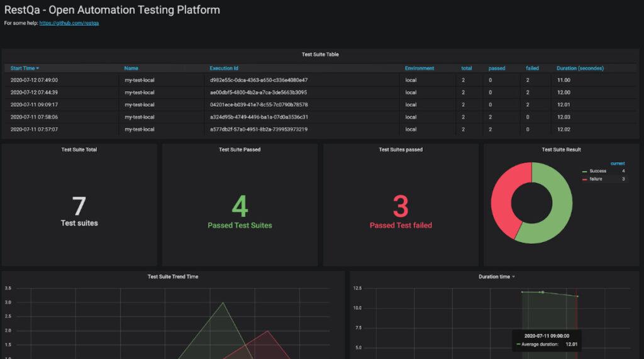Screen dimensions: 644x359
Task: Open the Test Suite Trend Time title menu
Action: [172, 277]
